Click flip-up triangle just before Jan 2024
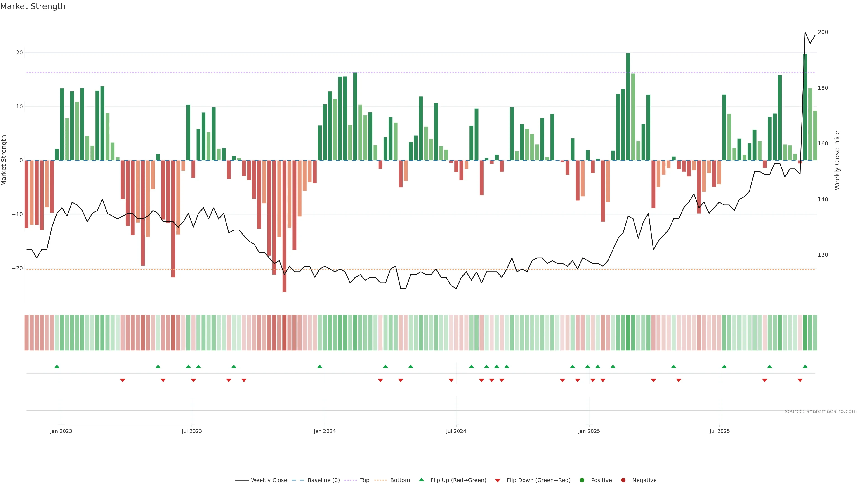 click(320, 366)
